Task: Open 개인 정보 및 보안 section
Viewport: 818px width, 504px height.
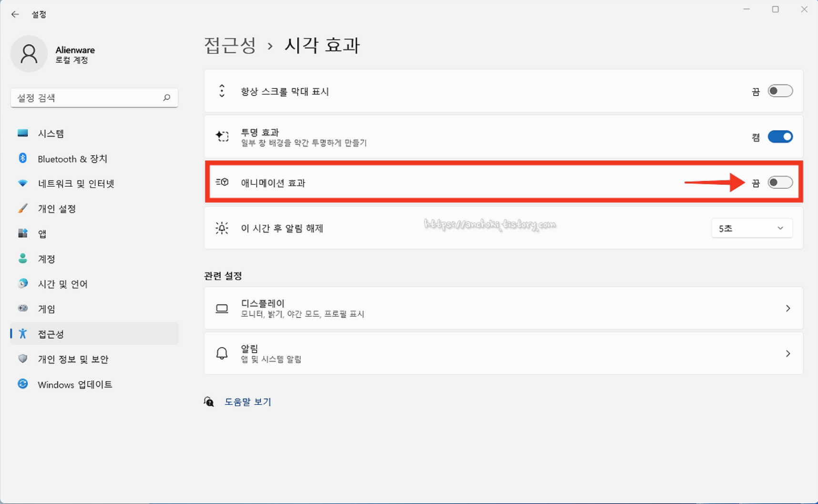Action: click(x=94, y=359)
